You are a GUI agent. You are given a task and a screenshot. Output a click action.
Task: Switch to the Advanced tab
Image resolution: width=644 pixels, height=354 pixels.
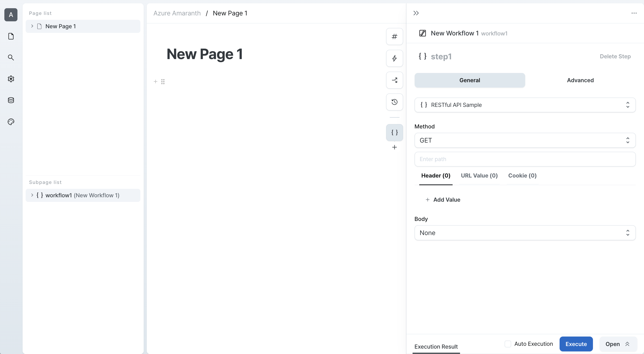pyautogui.click(x=580, y=80)
